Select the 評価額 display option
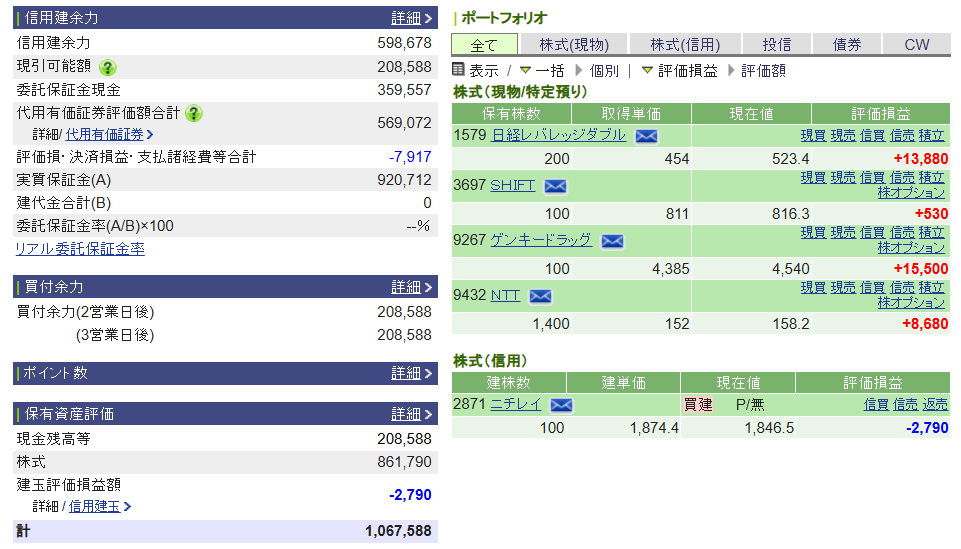This screenshot has width=961, height=549. [x=763, y=71]
